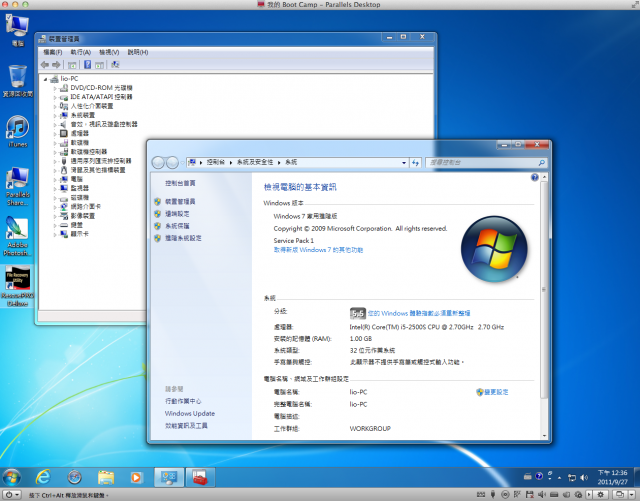
Task: Open the Adobe Photoshop desktop shortcut
Action: (x=18, y=236)
